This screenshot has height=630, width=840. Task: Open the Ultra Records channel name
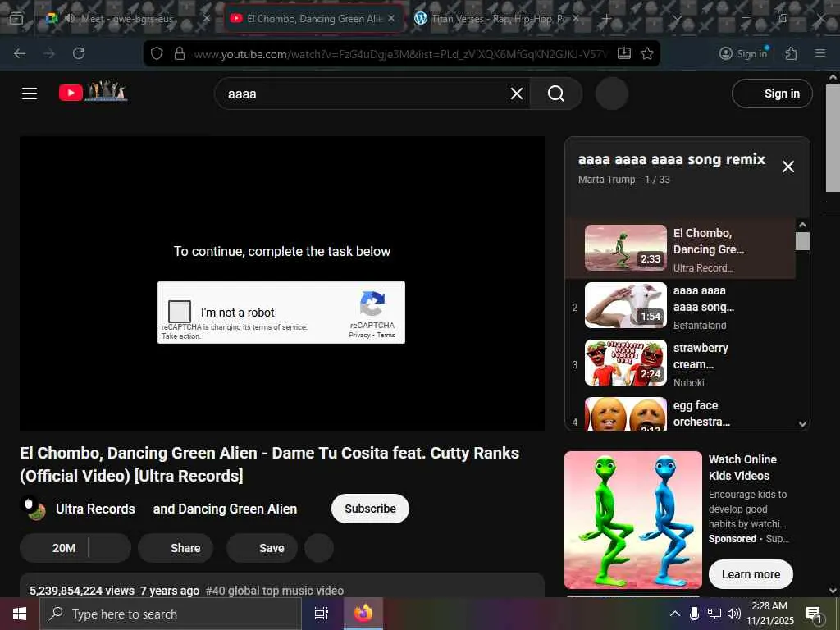[95, 509]
